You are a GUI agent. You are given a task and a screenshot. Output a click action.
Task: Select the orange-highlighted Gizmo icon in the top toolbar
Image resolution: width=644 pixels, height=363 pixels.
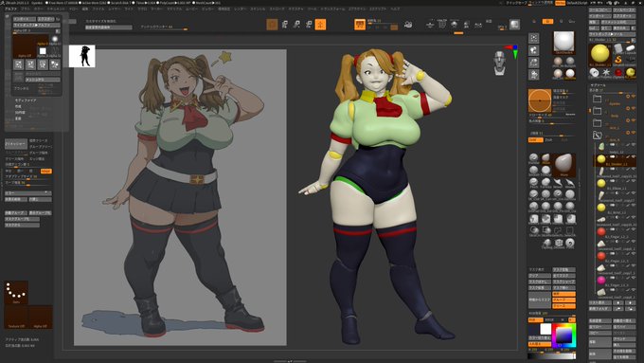coord(320,25)
